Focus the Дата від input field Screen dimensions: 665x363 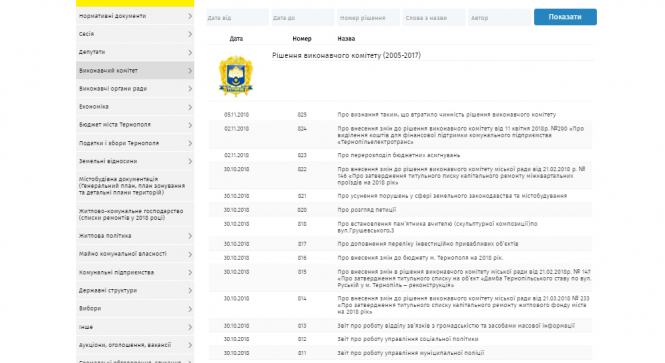point(238,18)
